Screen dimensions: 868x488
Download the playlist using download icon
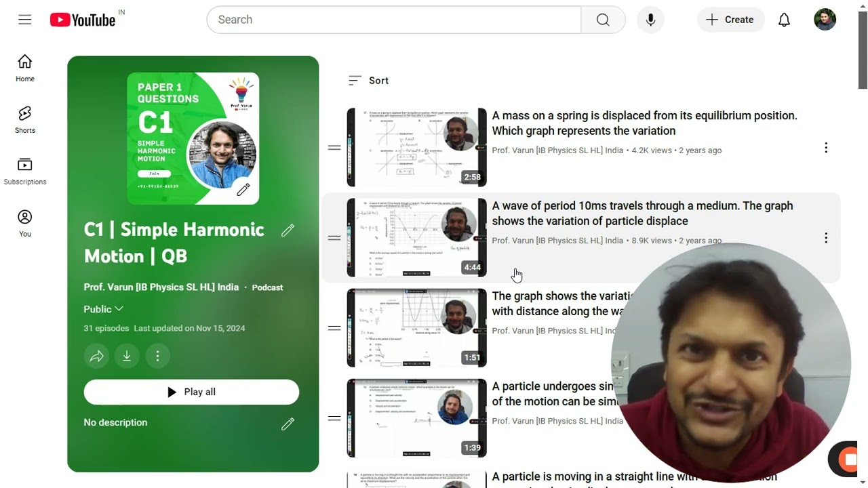point(127,356)
